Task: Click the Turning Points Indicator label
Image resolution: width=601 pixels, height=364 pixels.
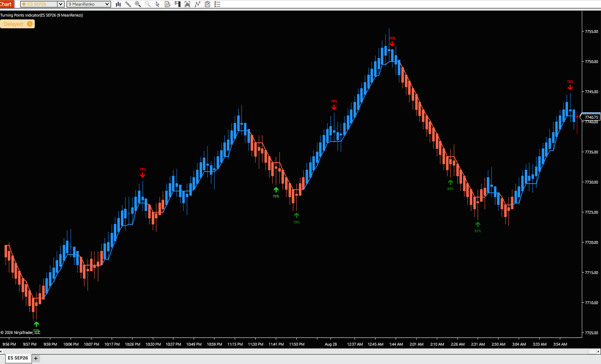Action: pyautogui.click(x=42, y=15)
